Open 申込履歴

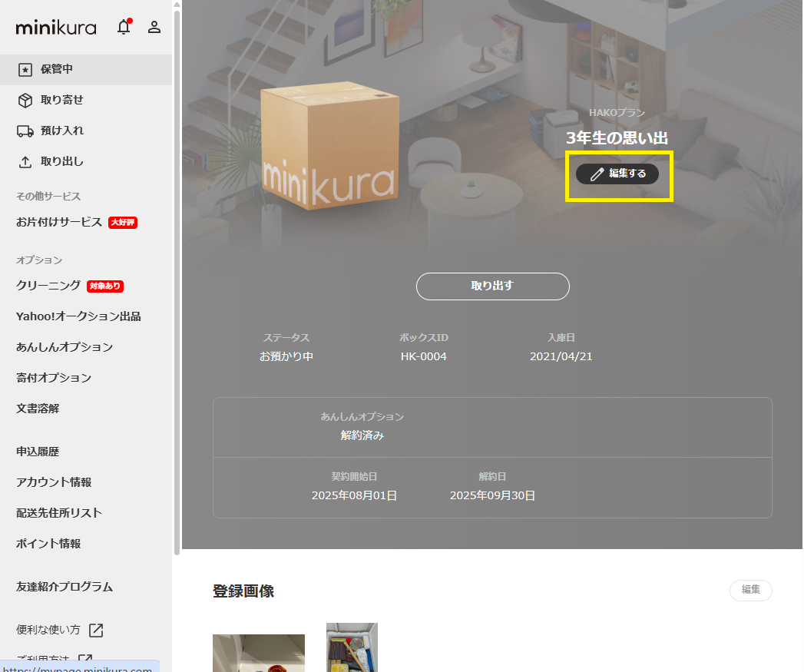click(x=38, y=452)
